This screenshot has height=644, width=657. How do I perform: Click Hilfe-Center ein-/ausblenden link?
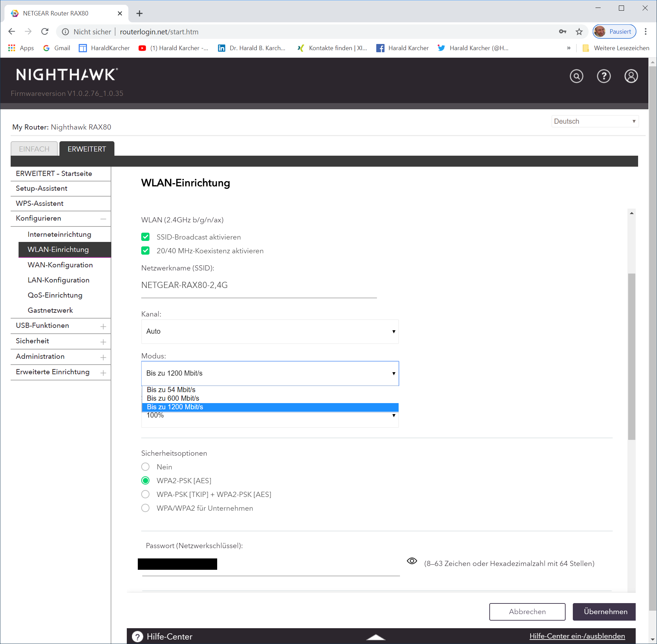pos(577,636)
